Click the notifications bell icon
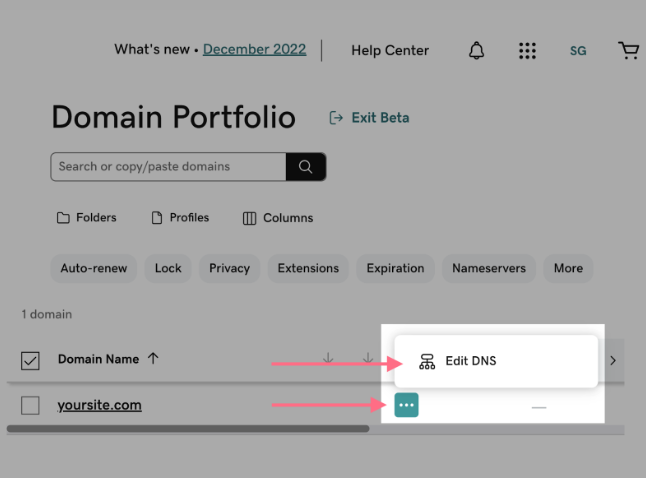The height and width of the screenshot is (478, 646). tap(476, 50)
